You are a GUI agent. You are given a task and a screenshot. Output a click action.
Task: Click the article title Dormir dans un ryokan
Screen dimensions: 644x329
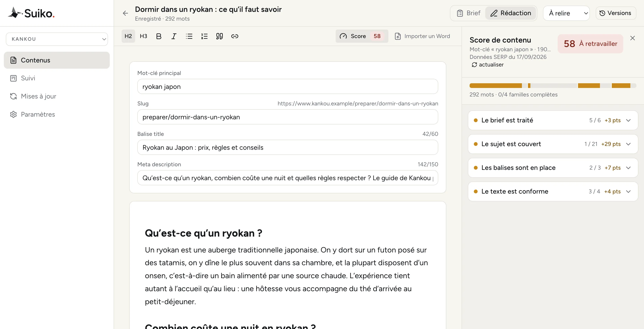pyautogui.click(x=208, y=9)
